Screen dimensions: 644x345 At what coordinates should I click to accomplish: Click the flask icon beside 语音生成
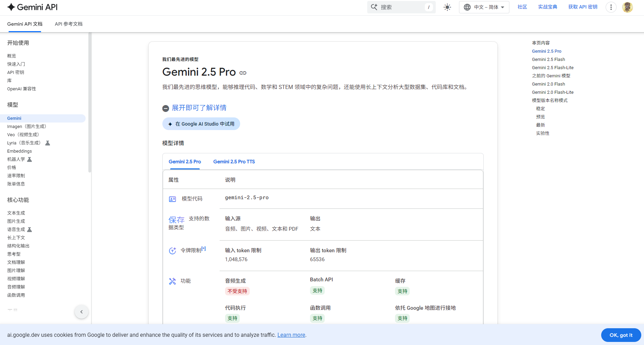[29, 230]
